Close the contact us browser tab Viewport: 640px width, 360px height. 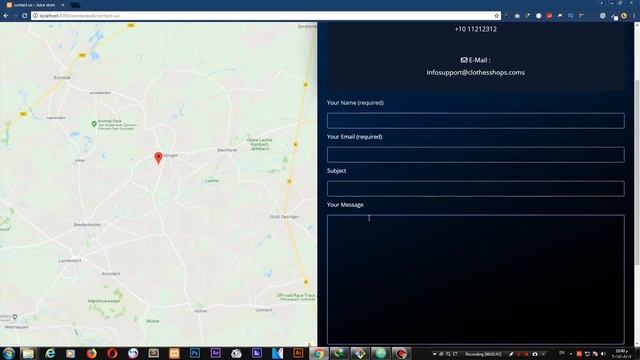coord(63,5)
